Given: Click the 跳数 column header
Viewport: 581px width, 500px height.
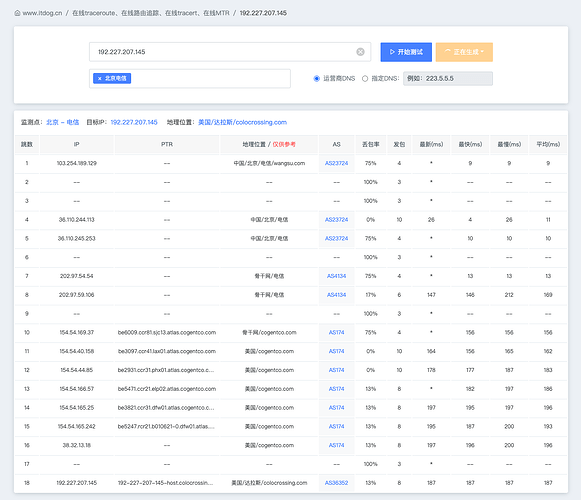Looking at the screenshot, I should coord(27,145).
